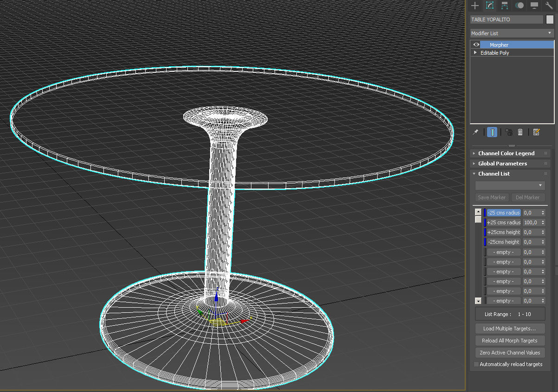Image resolution: width=558 pixels, height=392 pixels.
Task: Click the -25 cms radius value field
Action: click(531, 213)
